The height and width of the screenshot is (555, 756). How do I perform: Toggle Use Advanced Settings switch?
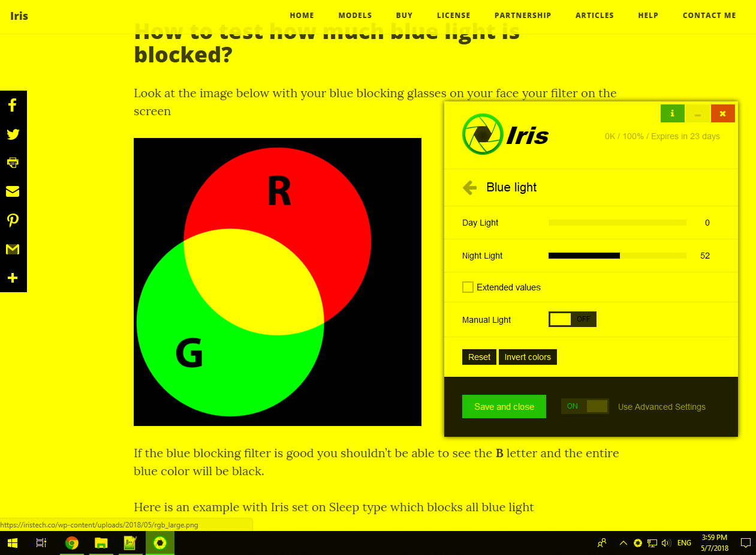[585, 406]
